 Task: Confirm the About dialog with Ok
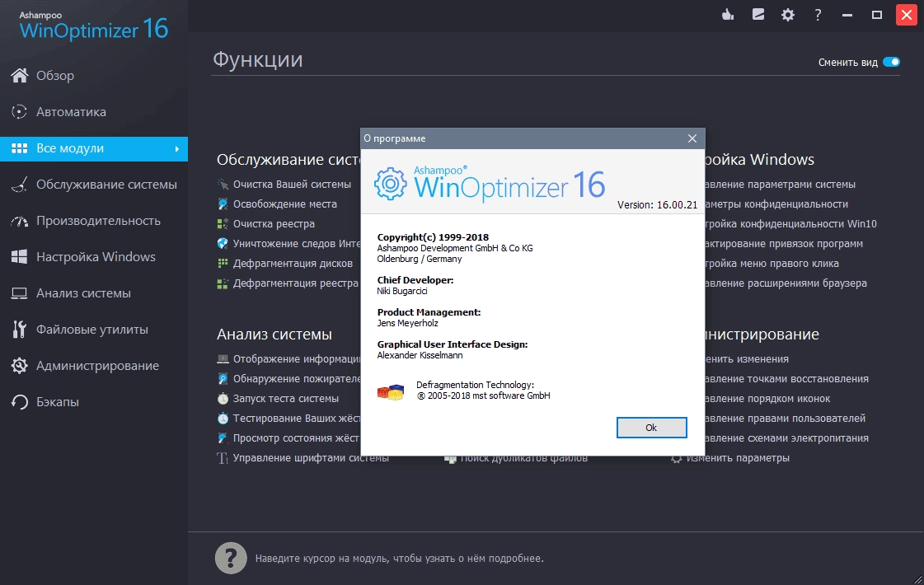pyautogui.click(x=651, y=428)
